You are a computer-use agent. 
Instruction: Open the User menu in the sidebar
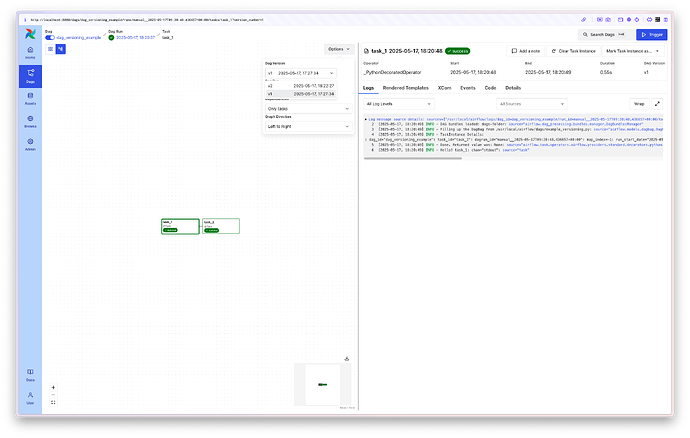coord(30,396)
